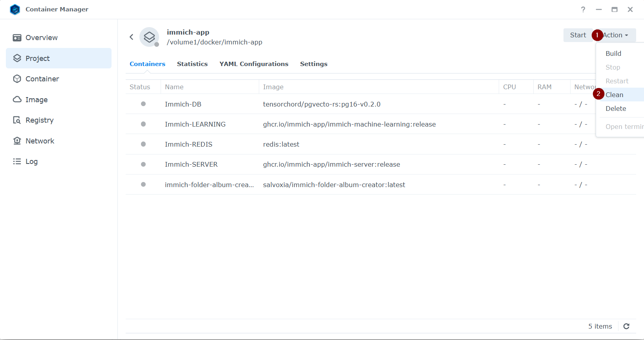Sort by the Name column header

[210, 87]
